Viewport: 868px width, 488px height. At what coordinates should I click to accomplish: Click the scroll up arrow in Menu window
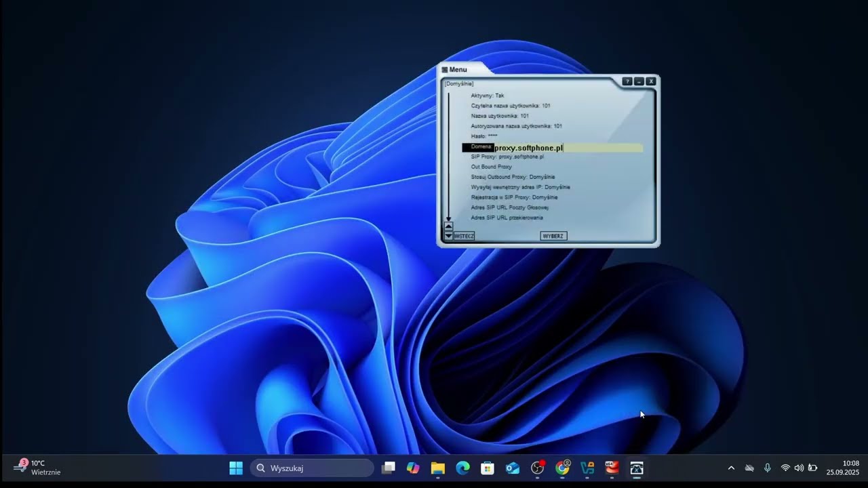[x=448, y=226]
